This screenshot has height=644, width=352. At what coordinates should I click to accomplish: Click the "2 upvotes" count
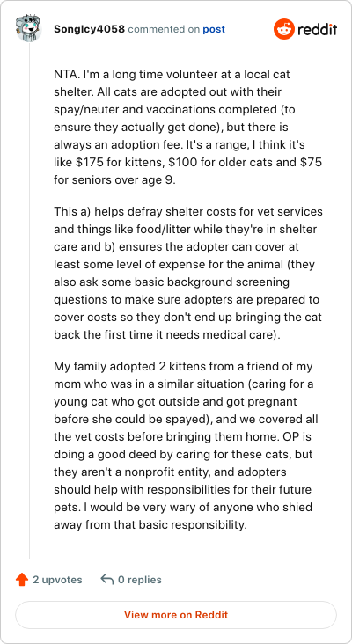[57, 580]
